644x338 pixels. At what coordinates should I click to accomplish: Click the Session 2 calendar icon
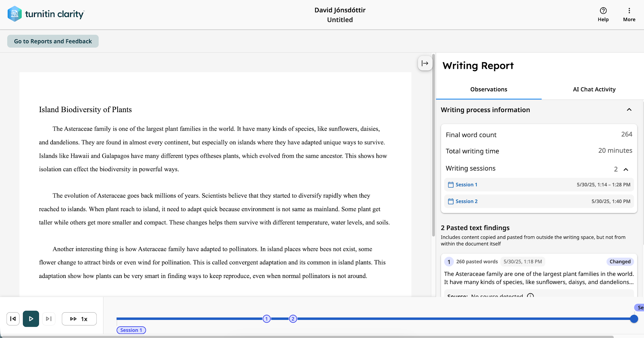click(x=451, y=201)
